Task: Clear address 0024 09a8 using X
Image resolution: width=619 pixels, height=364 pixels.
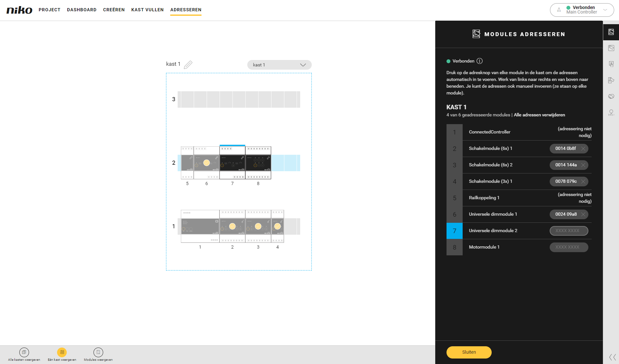Action: click(583, 214)
